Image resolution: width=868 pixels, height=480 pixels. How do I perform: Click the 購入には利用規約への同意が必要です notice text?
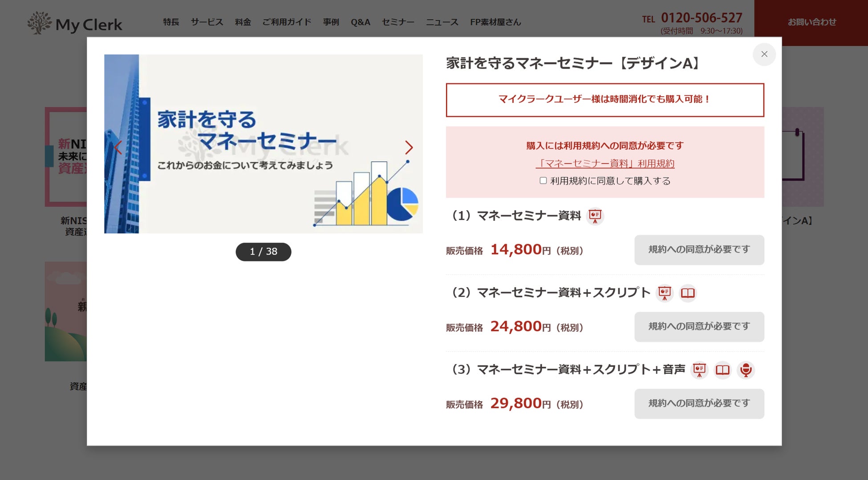click(605, 146)
